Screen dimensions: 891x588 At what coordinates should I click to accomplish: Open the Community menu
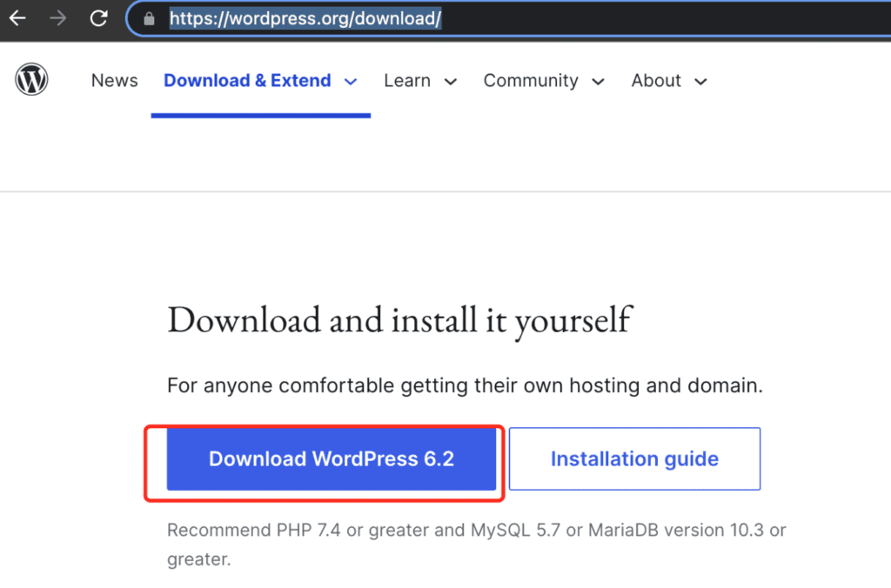tap(531, 81)
